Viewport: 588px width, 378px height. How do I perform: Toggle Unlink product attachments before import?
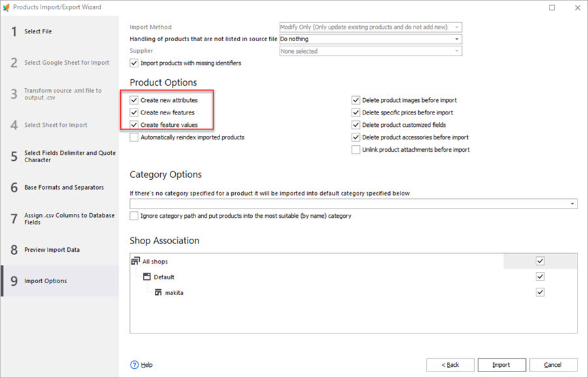[356, 150]
